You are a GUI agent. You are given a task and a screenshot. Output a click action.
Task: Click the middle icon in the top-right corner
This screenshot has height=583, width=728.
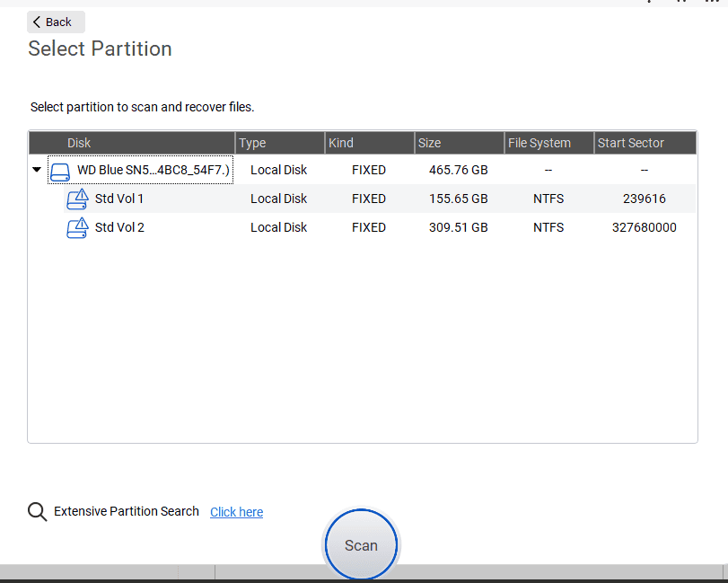(682, 4)
